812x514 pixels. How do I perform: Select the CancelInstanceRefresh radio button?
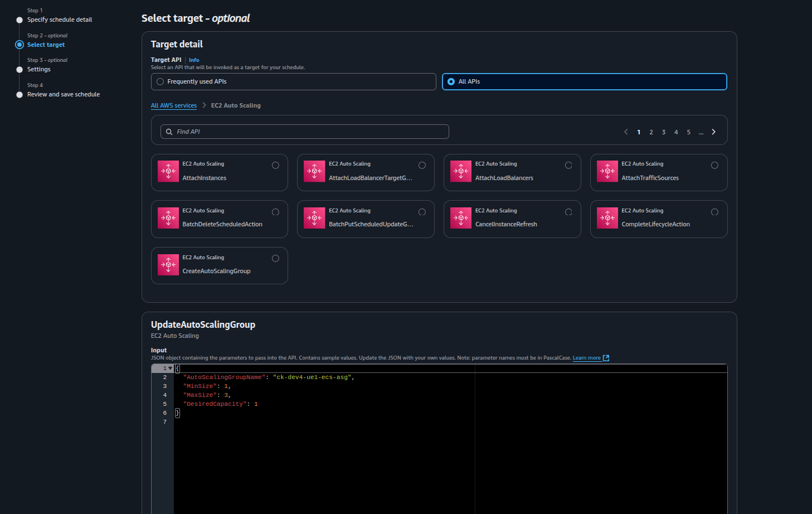pos(568,212)
